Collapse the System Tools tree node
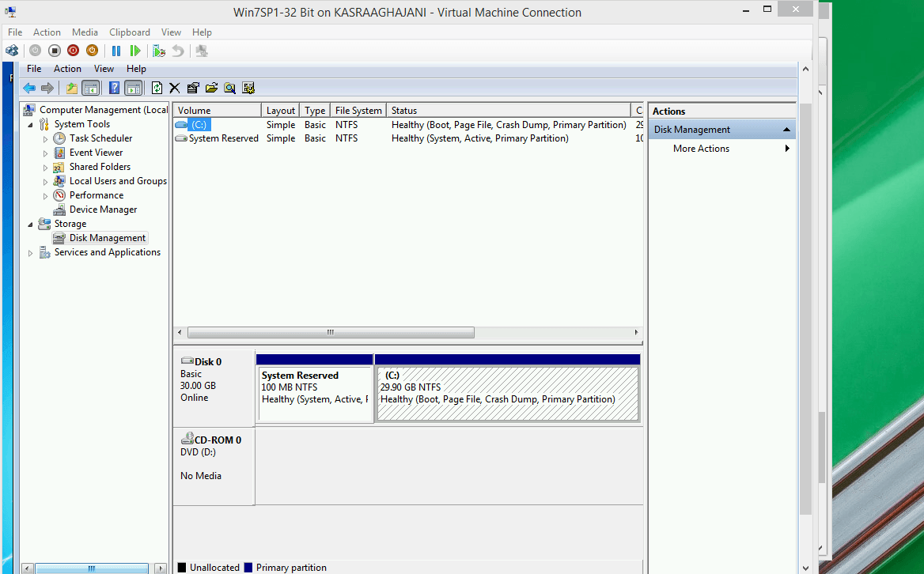Viewport: 924px width, 574px height. click(x=31, y=125)
